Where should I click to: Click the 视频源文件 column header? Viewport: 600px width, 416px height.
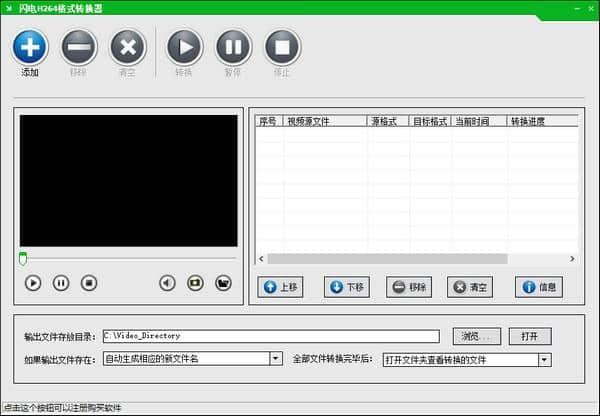pyautogui.click(x=325, y=121)
